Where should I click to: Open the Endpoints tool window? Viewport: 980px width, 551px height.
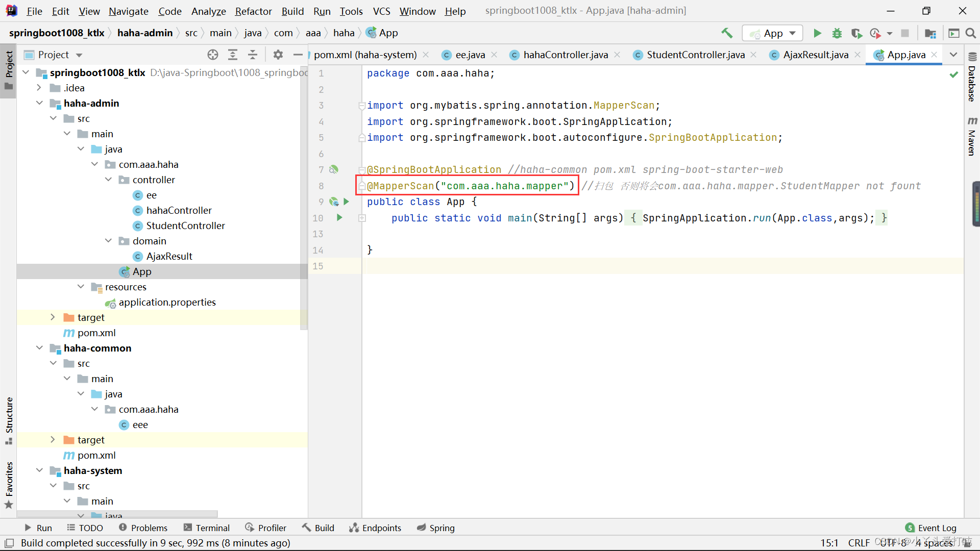375,528
